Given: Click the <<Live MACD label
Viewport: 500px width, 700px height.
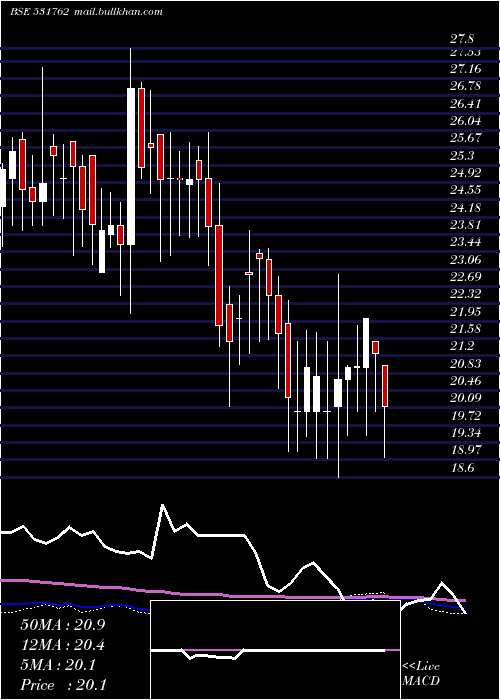Looking at the screenshot, I should [x=421, y=674].
